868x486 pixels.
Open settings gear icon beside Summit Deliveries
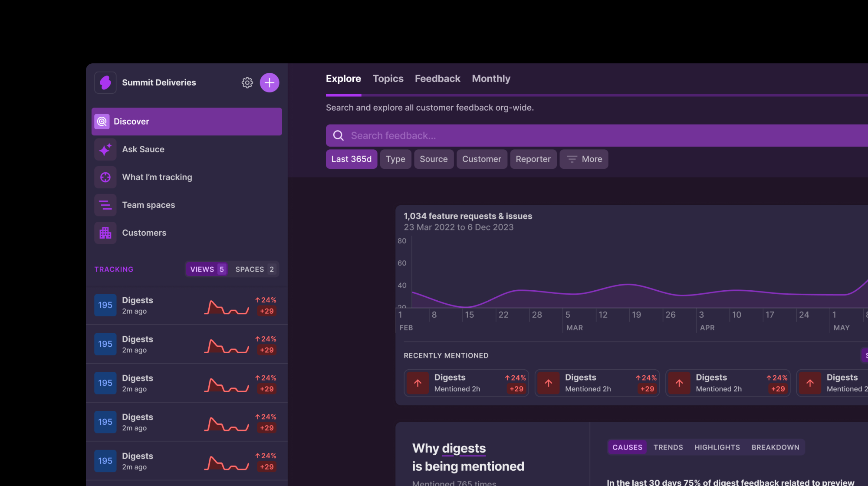[247, 82]
